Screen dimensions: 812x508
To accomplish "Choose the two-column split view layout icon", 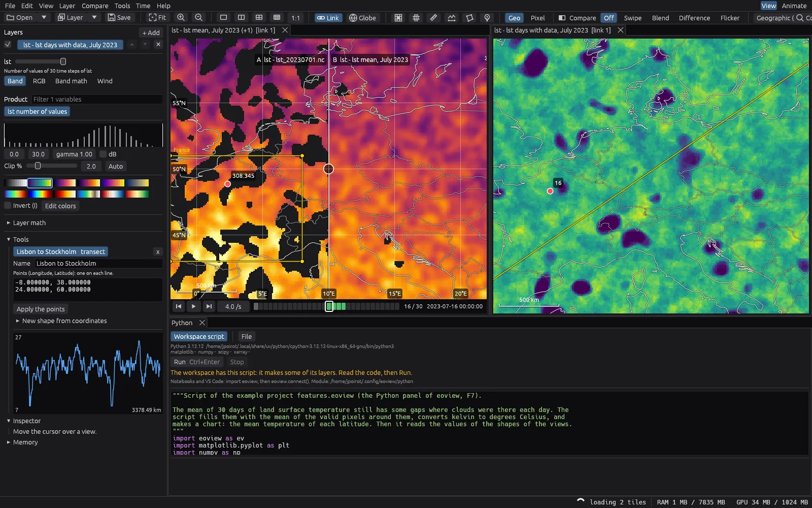I will (x=241, y=18).
